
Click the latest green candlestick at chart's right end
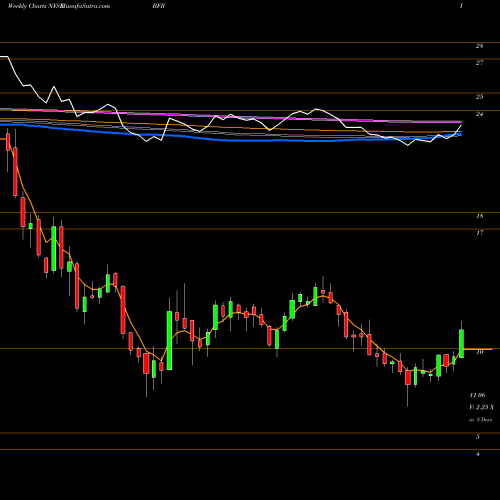pyautogui.click(x=462, y=344)
